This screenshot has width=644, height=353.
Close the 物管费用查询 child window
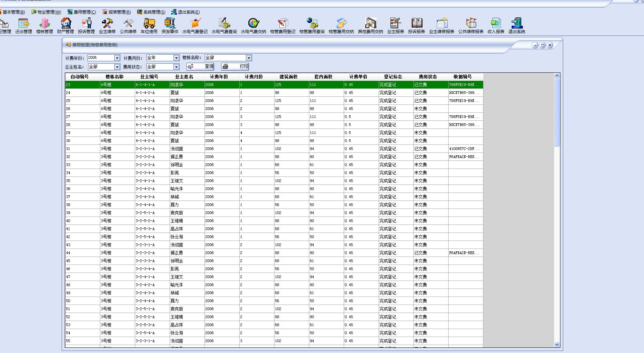click(550, 45)
